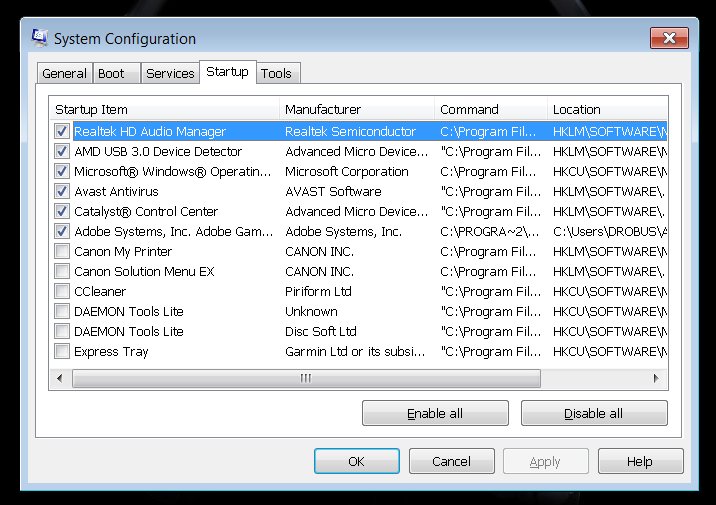
Task: Open Help for System Configuration
Action: [641, 461]
